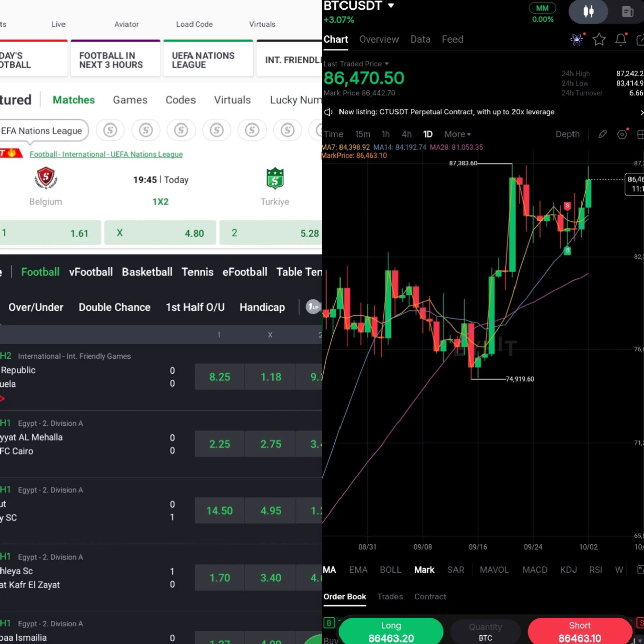Image resolution: width=644 pixels, height=644 pixels.
Task: Expand the chart to fullscreen icon
Action: [640, 570]
